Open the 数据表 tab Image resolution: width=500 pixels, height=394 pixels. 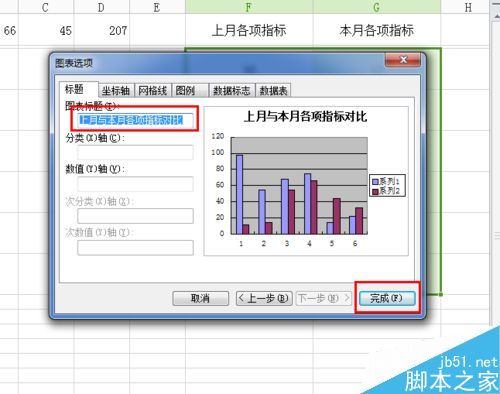point(273,90)
